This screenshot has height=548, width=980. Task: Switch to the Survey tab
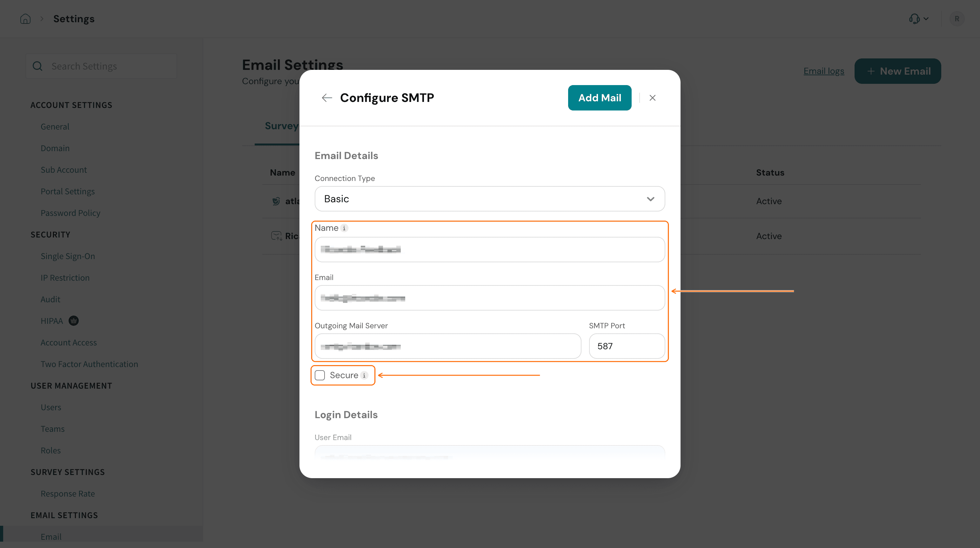282,126
